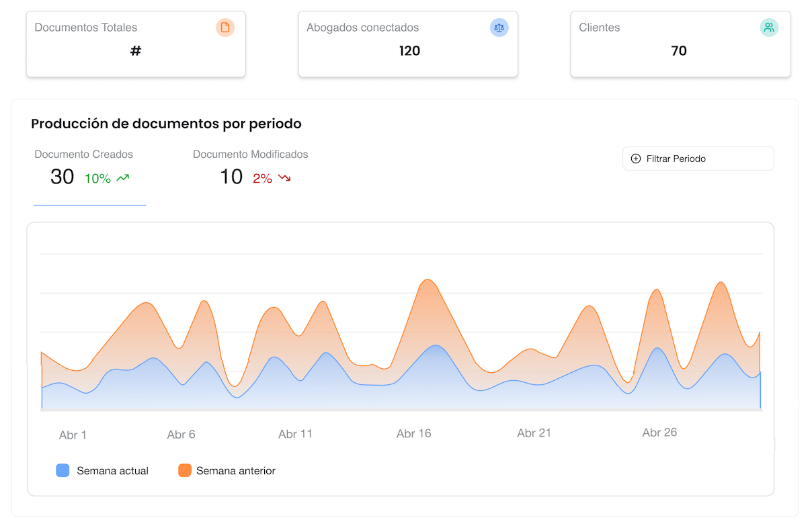Click the people icon on Clientes card
This screenshot has width=812, height=526.
click(x=769, y=28)
